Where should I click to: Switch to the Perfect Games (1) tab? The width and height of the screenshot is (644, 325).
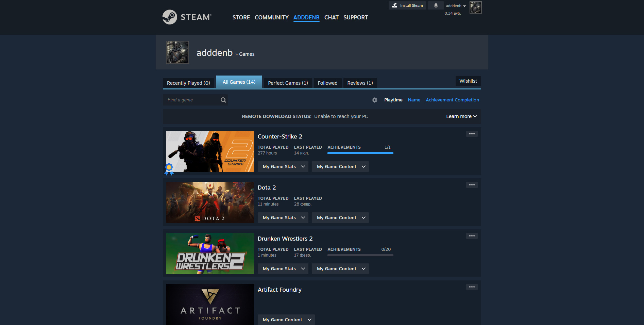point(288,83)
